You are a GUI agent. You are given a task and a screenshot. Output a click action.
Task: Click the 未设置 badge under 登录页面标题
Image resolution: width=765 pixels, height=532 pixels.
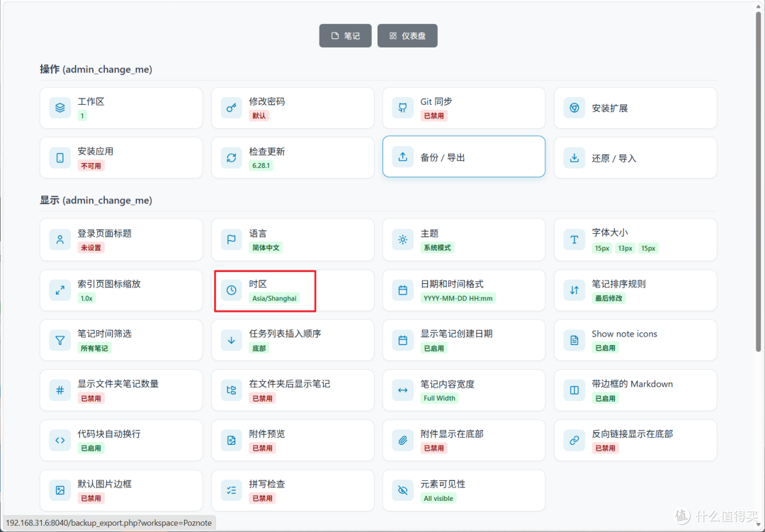91,248
